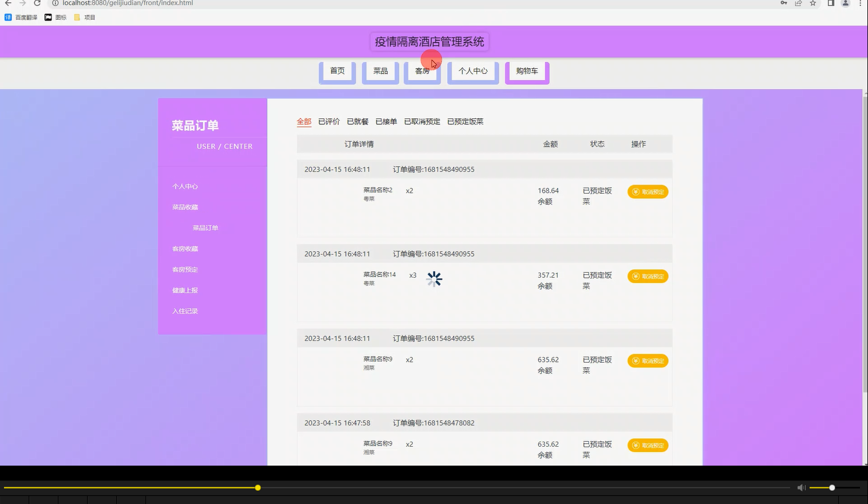Screen dimensions: 868x504
Task: Open 菜品订单 in the left sidebar
Action: click(205, 228)
